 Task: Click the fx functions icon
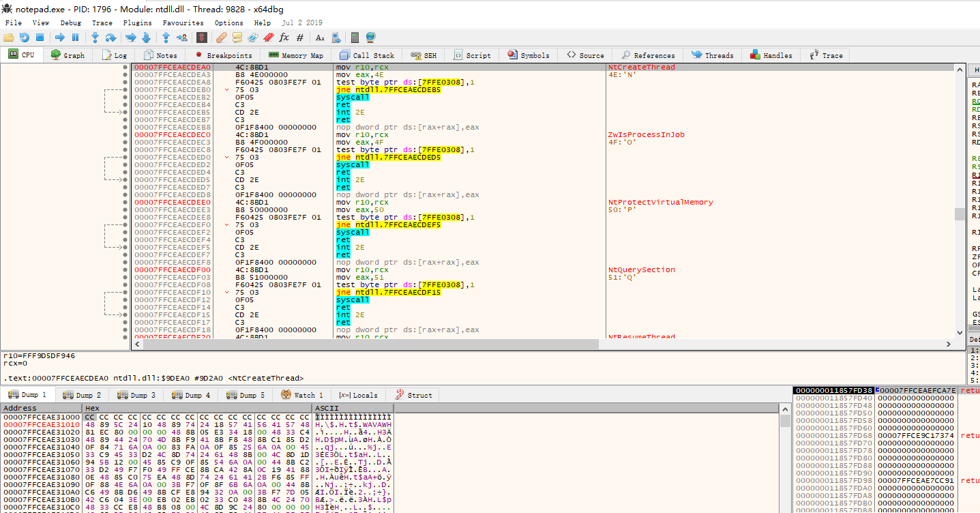coord(284,38)
